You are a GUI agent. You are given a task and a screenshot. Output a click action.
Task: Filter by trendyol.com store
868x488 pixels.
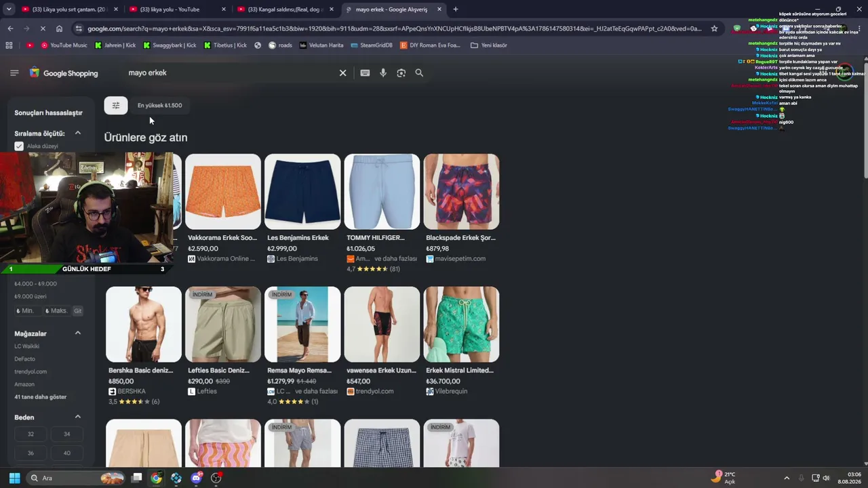31,371
